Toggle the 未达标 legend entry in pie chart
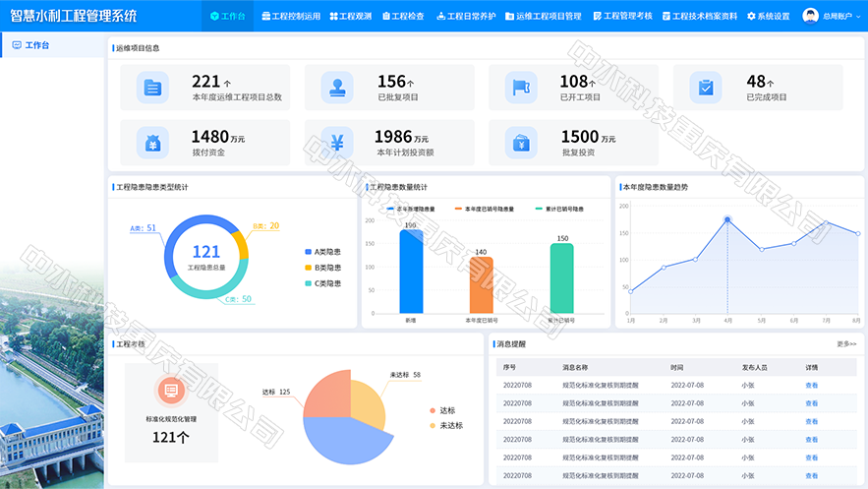Viewport: 868px width, 489px height. pyautogui.click(x=446, y=425)
